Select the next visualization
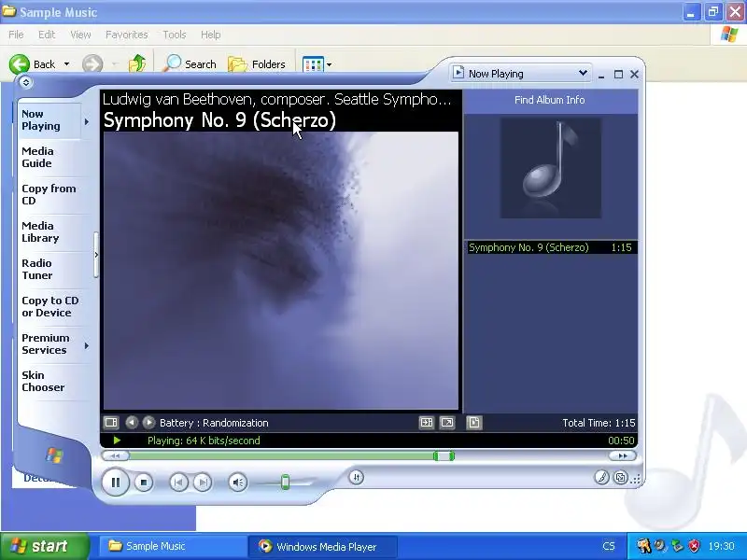747x560 pixels. tap(148, 423)
